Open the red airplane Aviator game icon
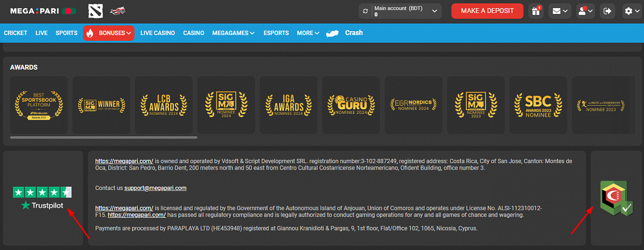 [x=118, y=11]
